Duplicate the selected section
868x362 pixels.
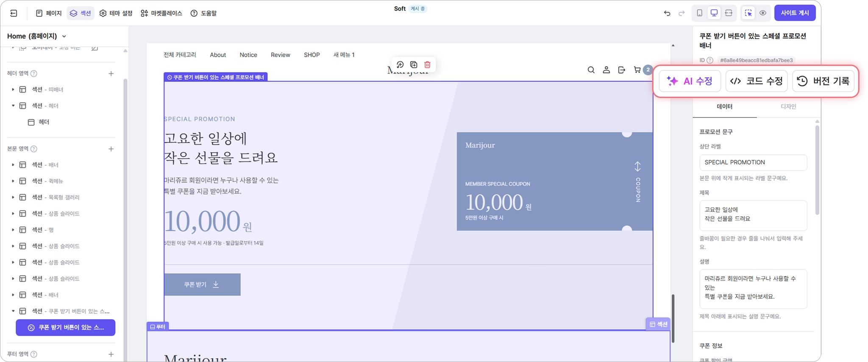[414, 65]
